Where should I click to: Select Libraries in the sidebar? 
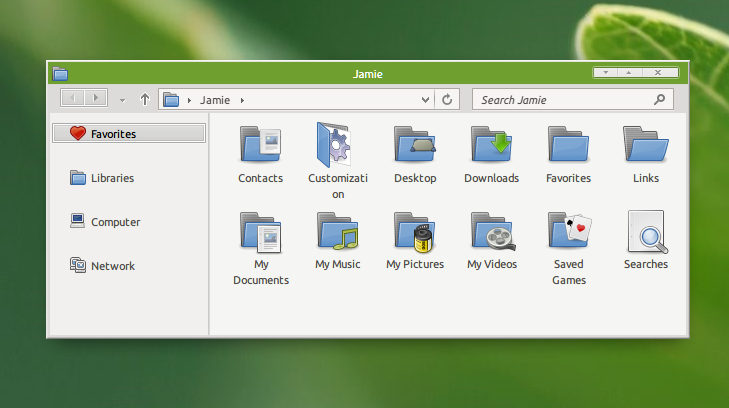click(112, 178)
